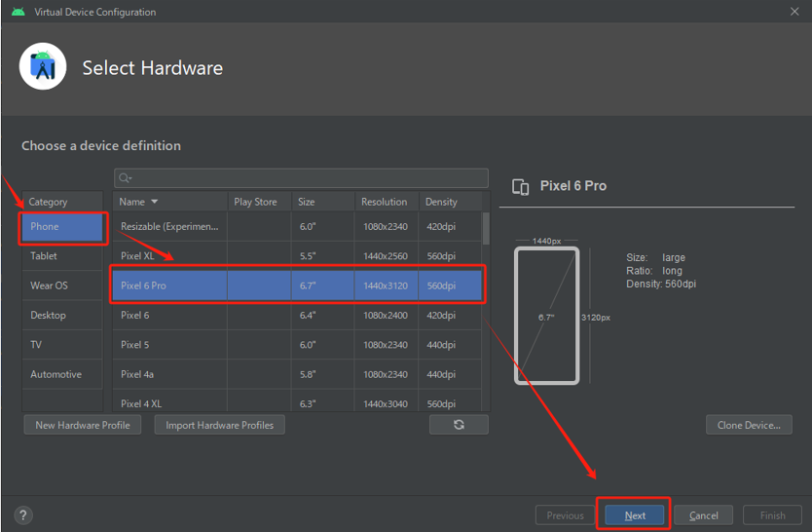Click the Size column header
The image size is (812, 532).
pyautogui.click(x=323, y=202)
